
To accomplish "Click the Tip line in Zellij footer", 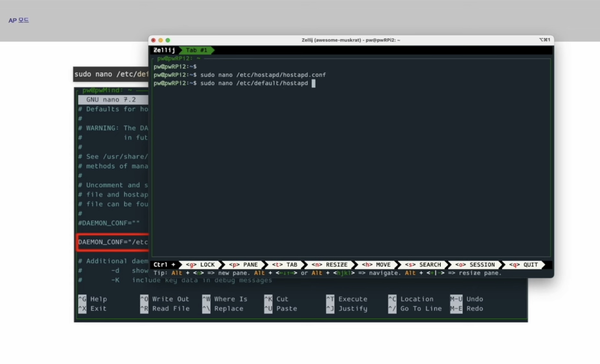I will [327, 273].
